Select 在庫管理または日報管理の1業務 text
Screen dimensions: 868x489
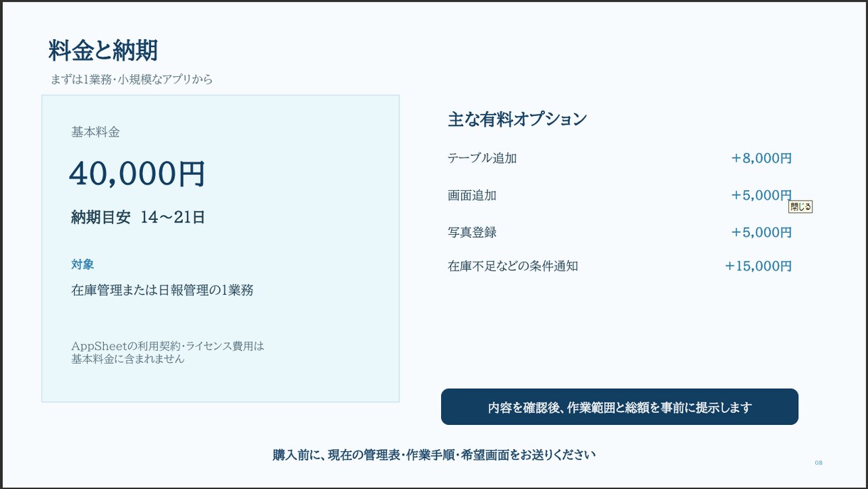click(x=162, y=290)
